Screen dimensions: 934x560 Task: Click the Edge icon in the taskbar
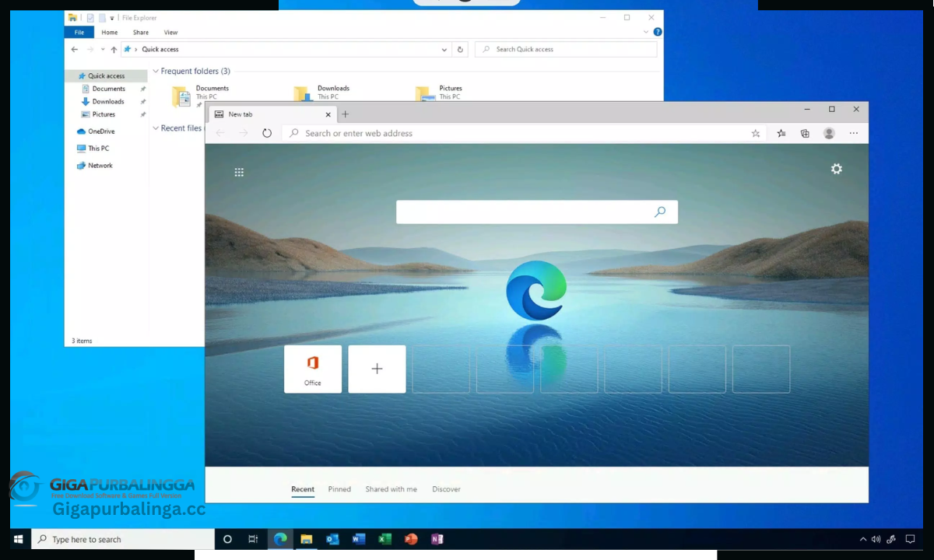(280, 539)
